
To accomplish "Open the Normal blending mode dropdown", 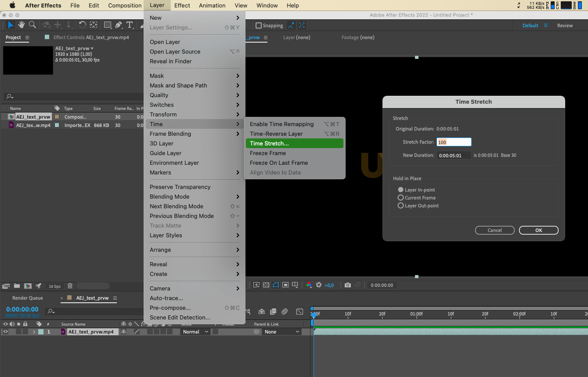I will click(x=195, y=332).
